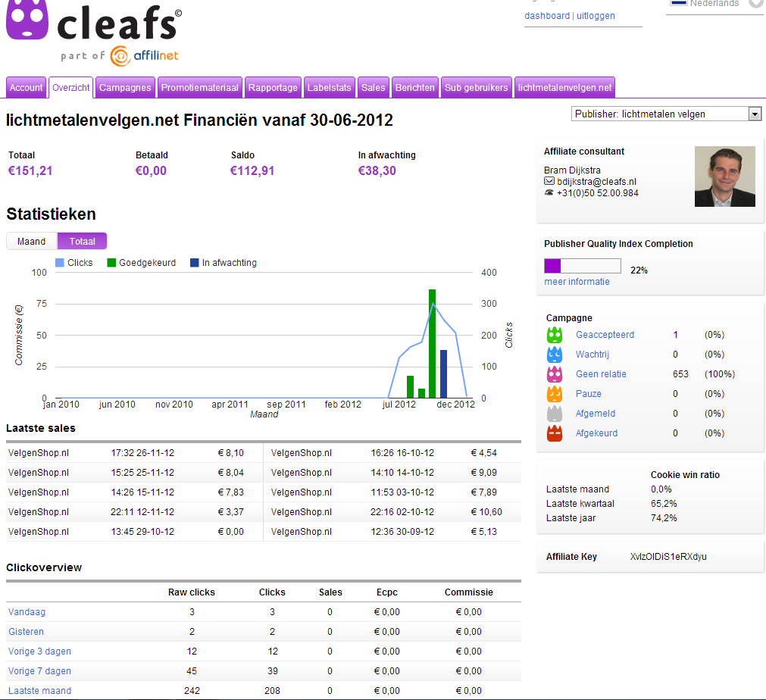
Task: Open the Afgekeurd campaigns link
Action: 596,433
